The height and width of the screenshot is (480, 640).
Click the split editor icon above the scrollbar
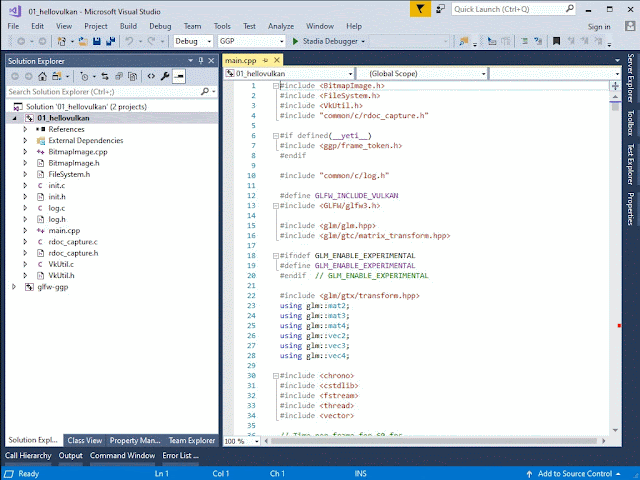point(615,86)
